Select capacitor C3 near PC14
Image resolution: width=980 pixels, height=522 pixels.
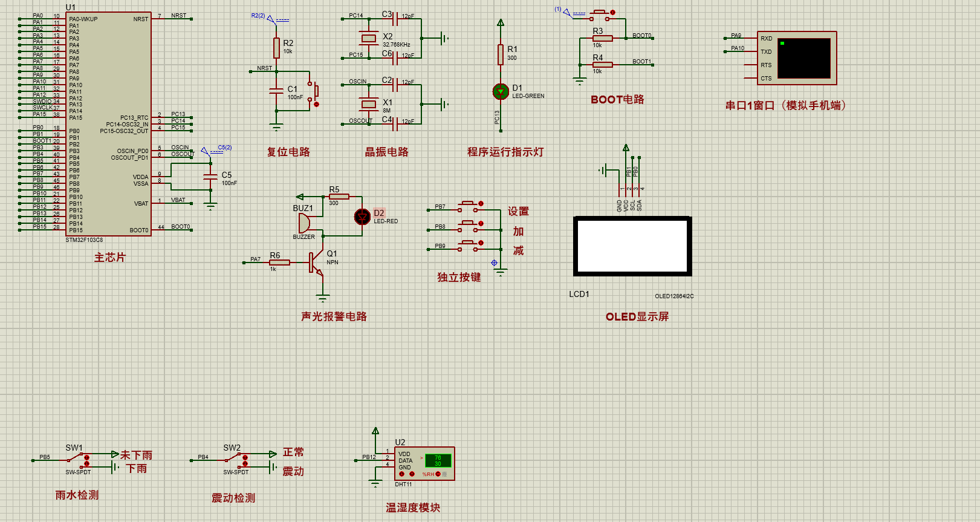tap(396, 19)
